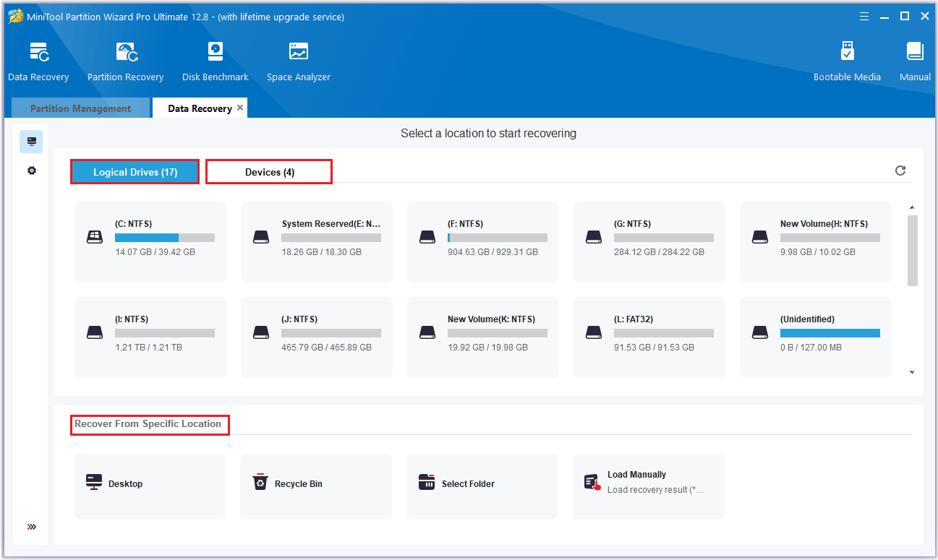This screenshot has width=938, height=560.
Task: Switch to Logical Drives (17) tab
Action: (x=135, y=172)
